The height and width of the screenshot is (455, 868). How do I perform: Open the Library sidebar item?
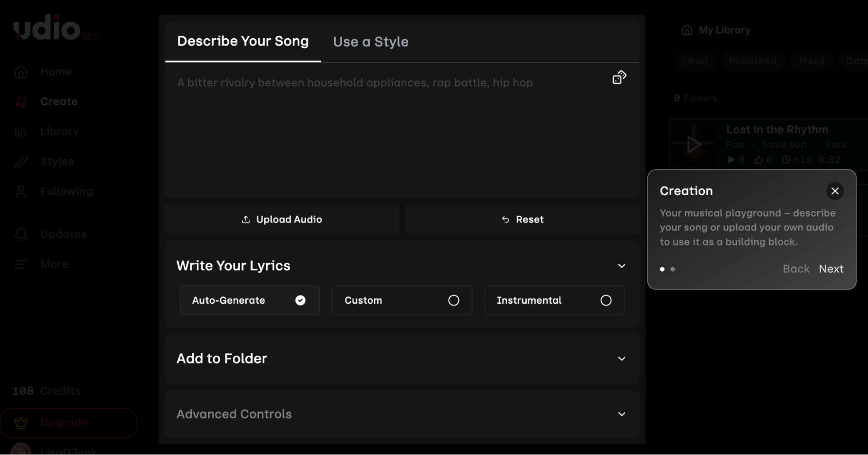pyautogui.click(x=59, y=131)
